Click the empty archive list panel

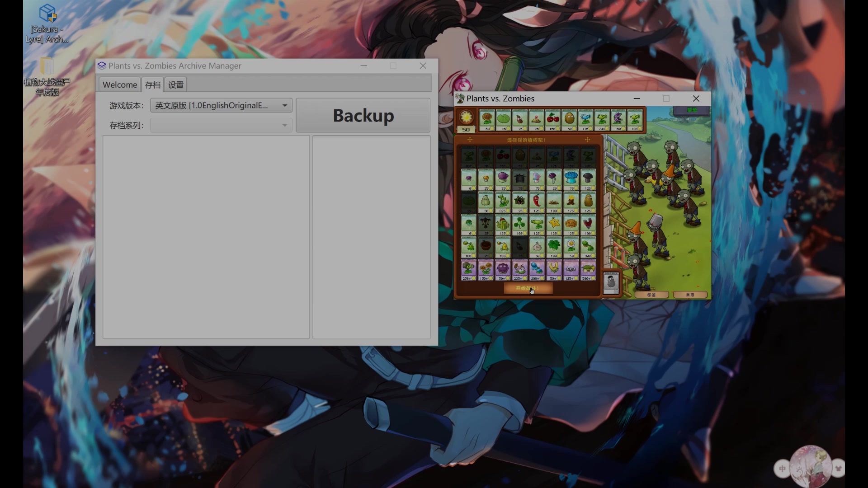[206, 237]
